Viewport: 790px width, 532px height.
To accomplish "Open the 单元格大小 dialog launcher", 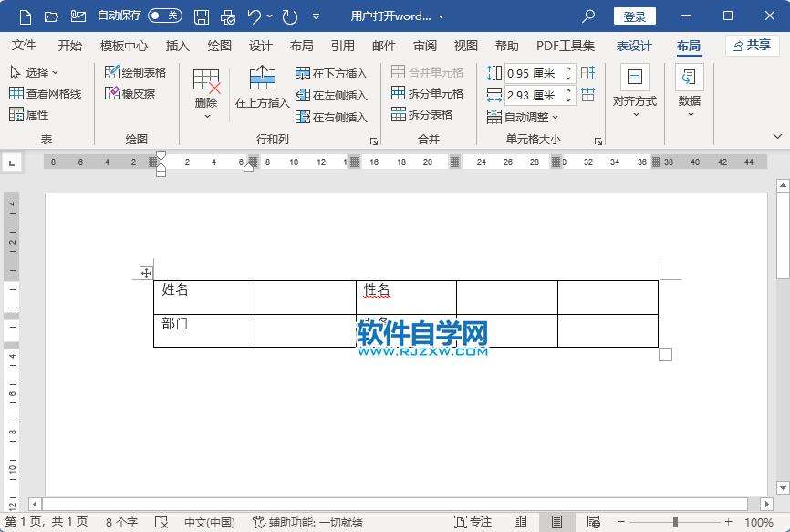I will (598, 141).
